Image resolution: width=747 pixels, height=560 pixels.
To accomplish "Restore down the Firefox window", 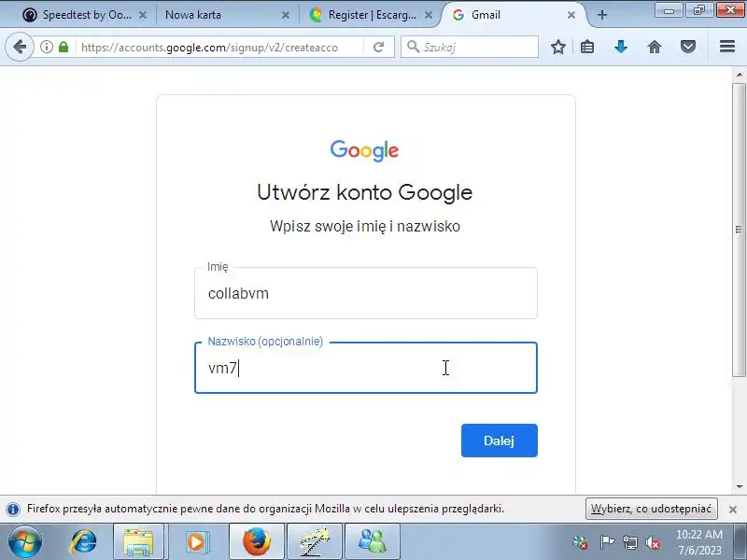I will coord(699,10).
